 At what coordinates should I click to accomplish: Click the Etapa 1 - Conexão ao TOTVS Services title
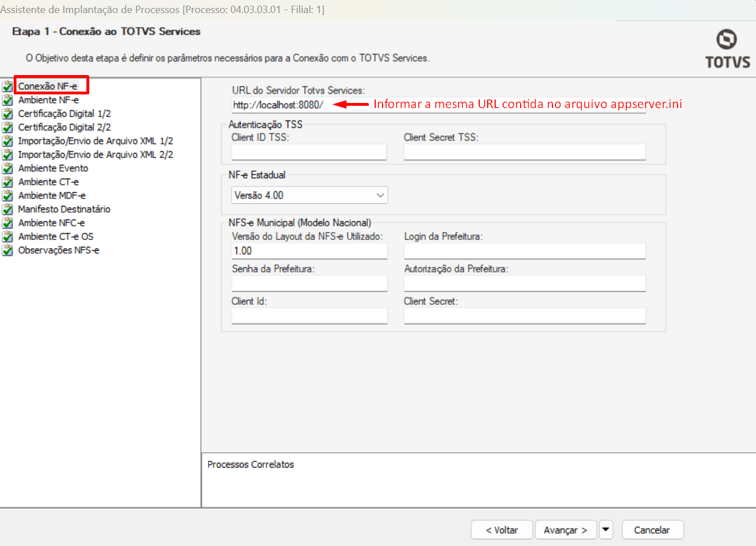pos(106,31)
